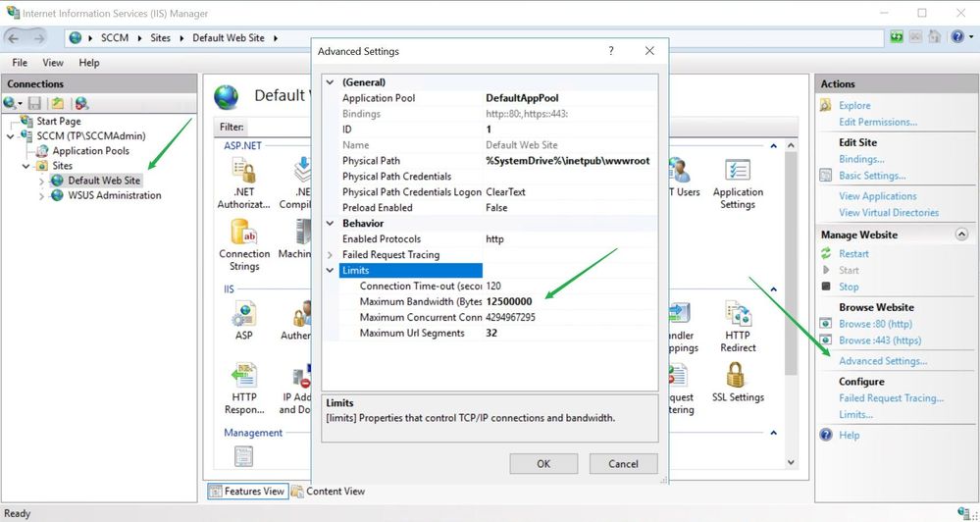Image resolution: width=980 pixels, height=522 pixels.
Task: Open the Bindings link in Actions
Action: click(x=861, y=159)
